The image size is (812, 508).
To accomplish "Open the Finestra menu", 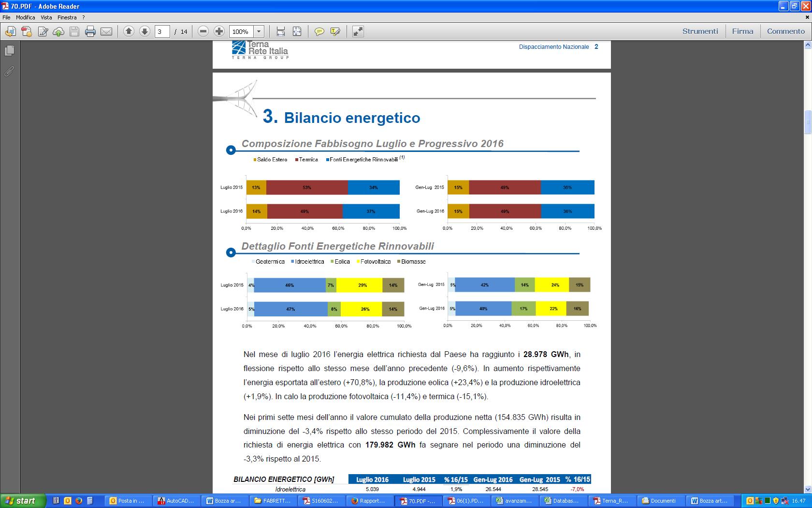I will click(67, 17).
